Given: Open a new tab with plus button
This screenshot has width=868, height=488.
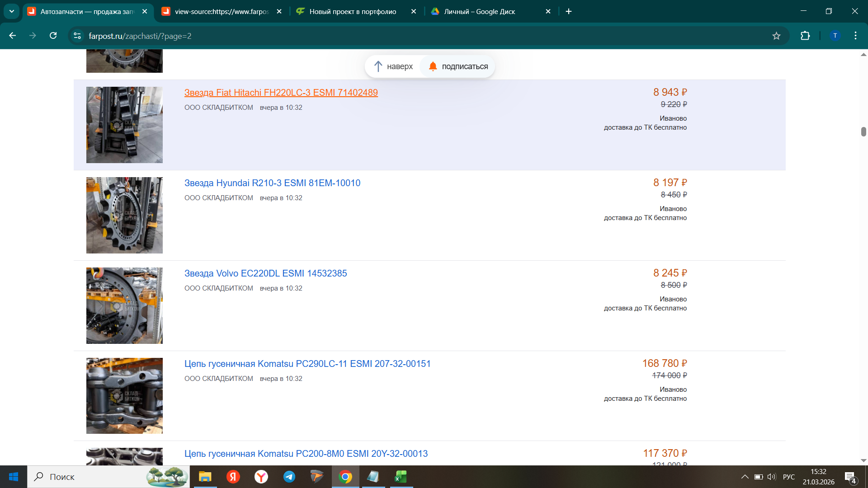Looking at the screenshot, I should [569, 11].
